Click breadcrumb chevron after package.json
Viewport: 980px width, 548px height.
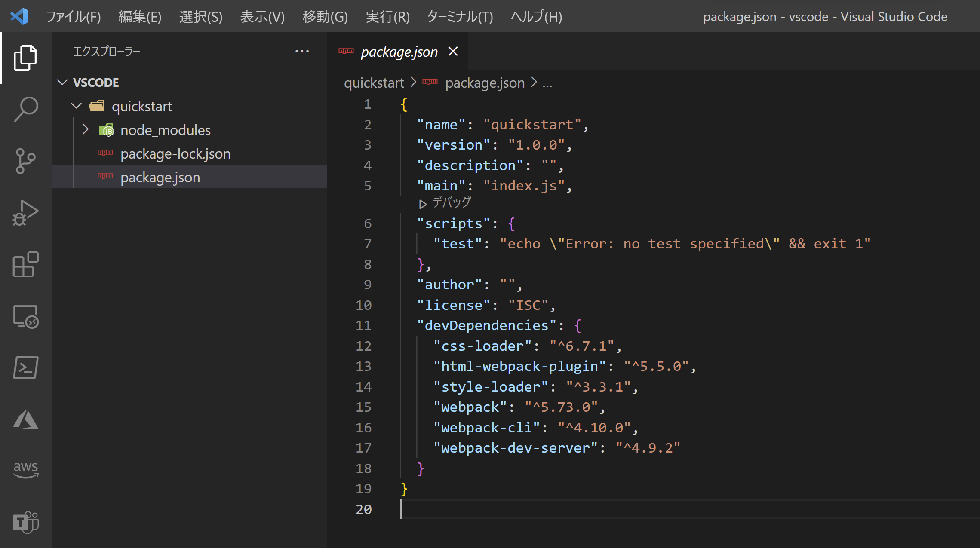tap(534, 82)
